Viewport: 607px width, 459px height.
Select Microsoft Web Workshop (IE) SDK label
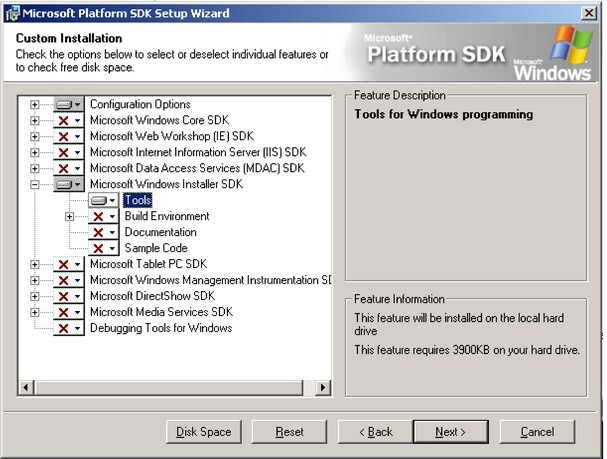click(x=172, y=136)
